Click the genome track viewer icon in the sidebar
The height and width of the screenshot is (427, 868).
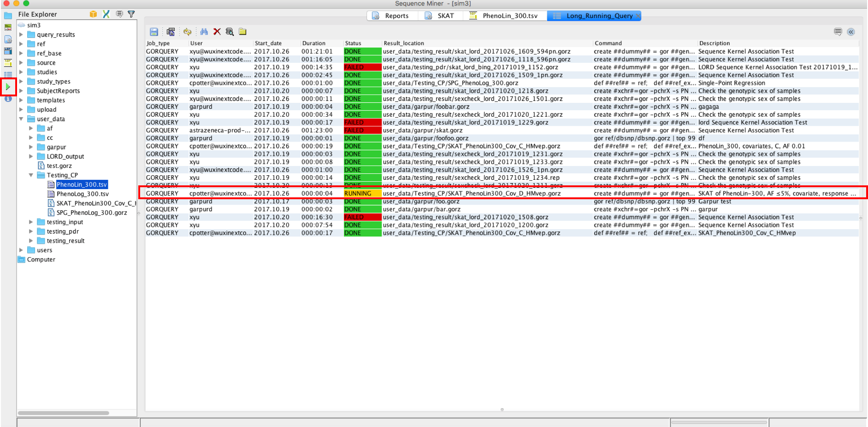point(8,27)
